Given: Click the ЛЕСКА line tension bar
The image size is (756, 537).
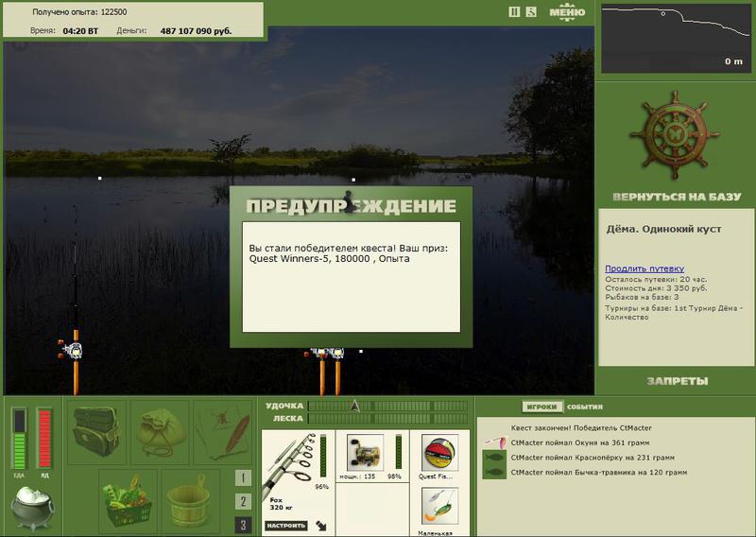Looking at the screenshot, I should [x=387, y=418].
